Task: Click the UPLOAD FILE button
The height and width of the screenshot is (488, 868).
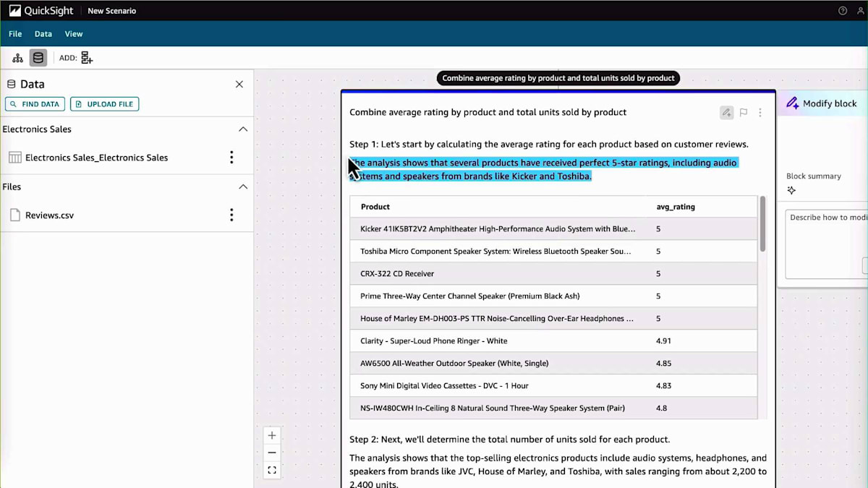Action: pyautogui.click(x=104, y=104)
